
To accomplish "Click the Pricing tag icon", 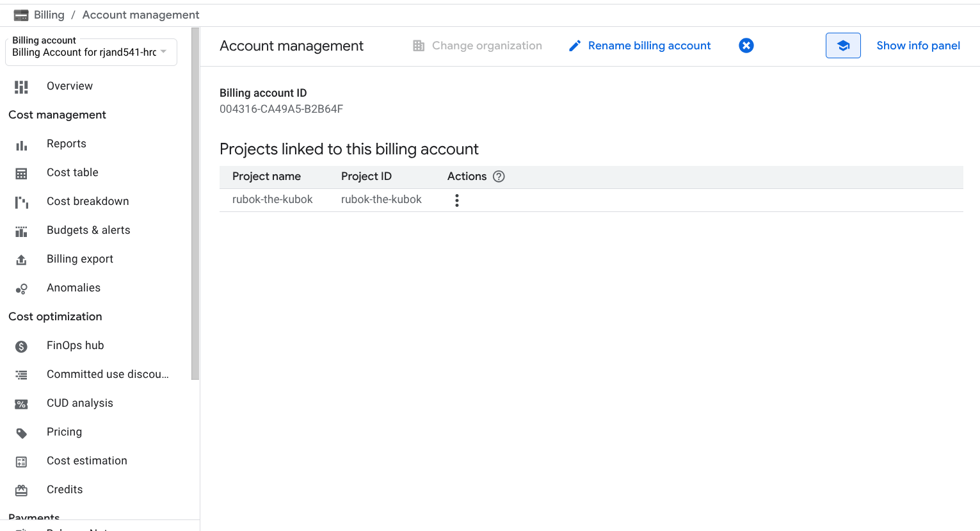I will pyautogui.click(x=22, y=433).
